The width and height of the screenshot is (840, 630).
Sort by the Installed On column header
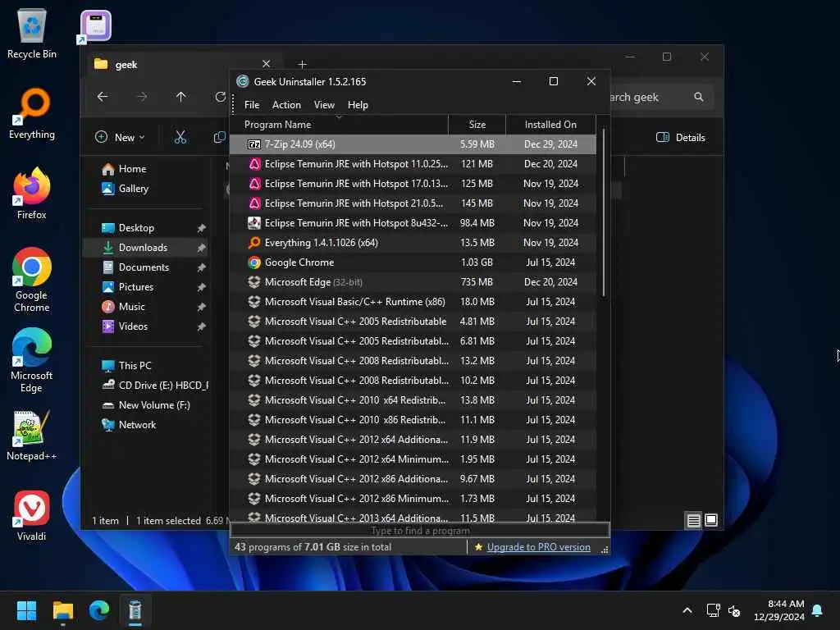(550, 125)
